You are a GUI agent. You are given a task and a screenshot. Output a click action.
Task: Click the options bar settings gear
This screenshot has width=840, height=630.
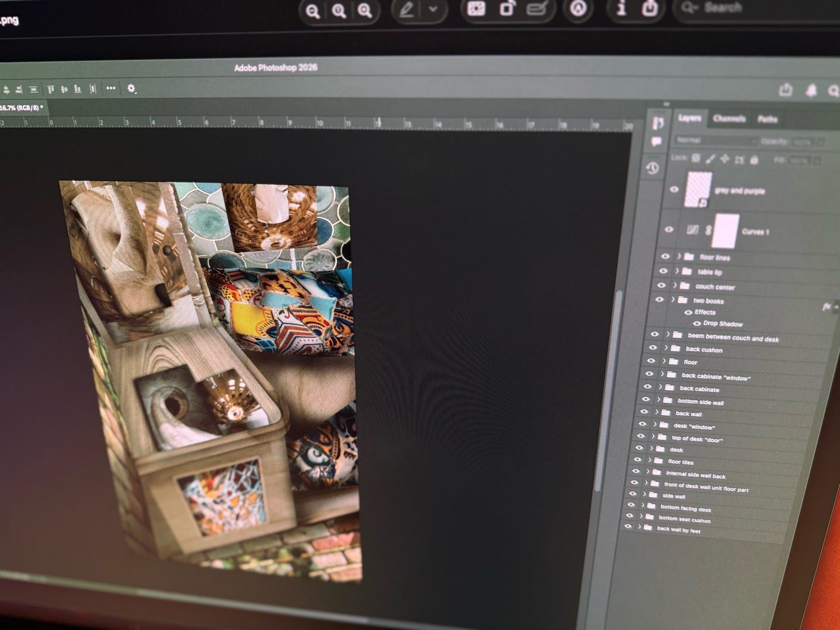pos(131,88)
